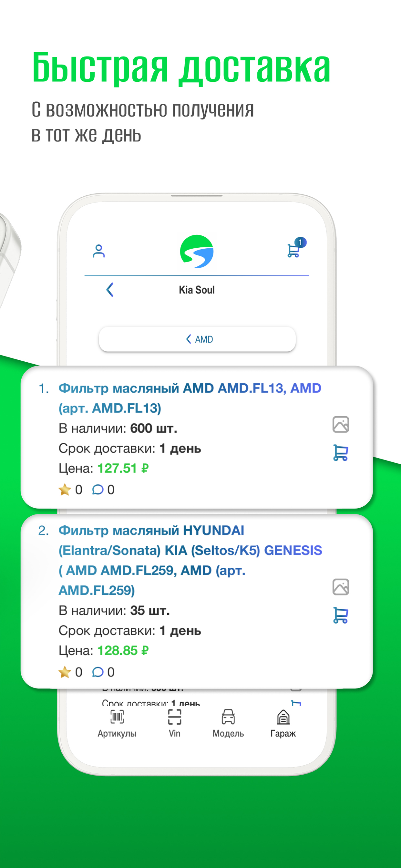
Task: Click the cart badge showing 1
Action: (x=300, y=242)
